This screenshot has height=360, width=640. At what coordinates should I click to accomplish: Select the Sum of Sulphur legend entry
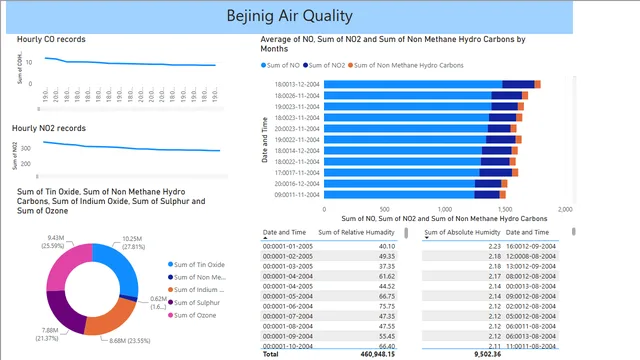[x=194, y=302]
